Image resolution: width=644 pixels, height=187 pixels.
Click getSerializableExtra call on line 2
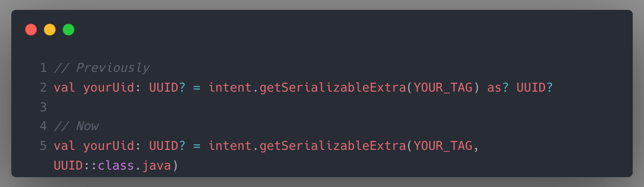[x=333, y=88]
